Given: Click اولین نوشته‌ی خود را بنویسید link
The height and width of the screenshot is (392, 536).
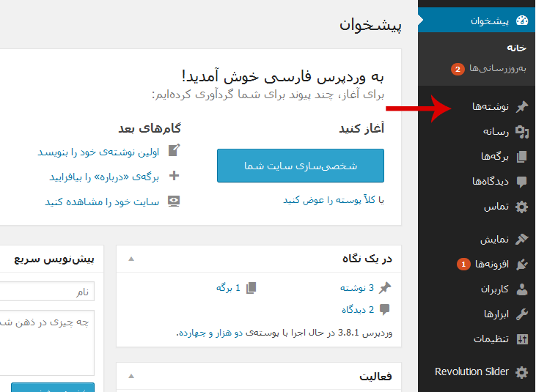Looking at the screenshot, I should coord(98,152).
